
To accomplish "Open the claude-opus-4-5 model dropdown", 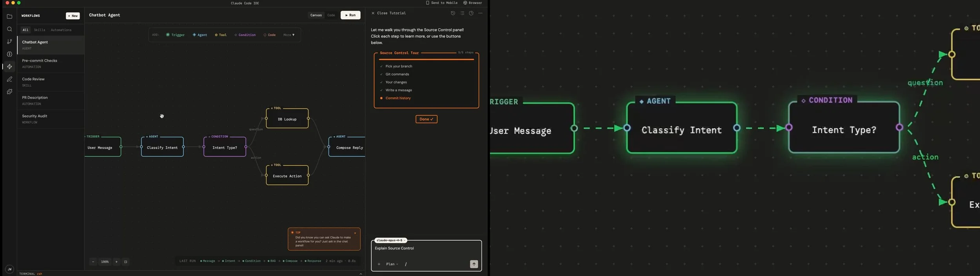I will coord(391,240).
